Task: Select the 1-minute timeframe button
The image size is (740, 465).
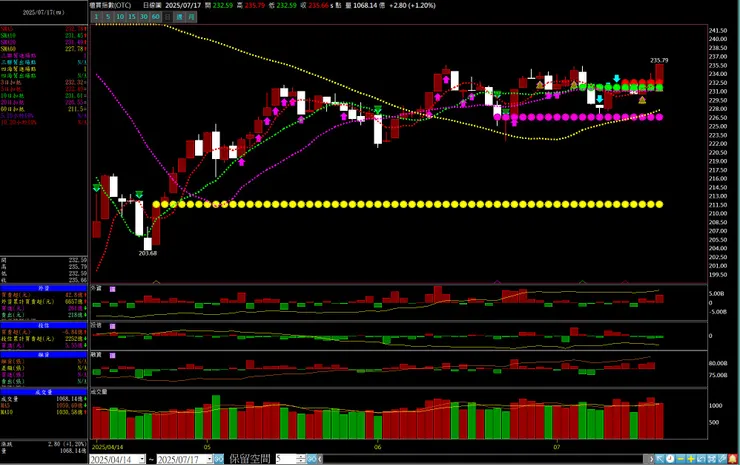Action: 96,17
